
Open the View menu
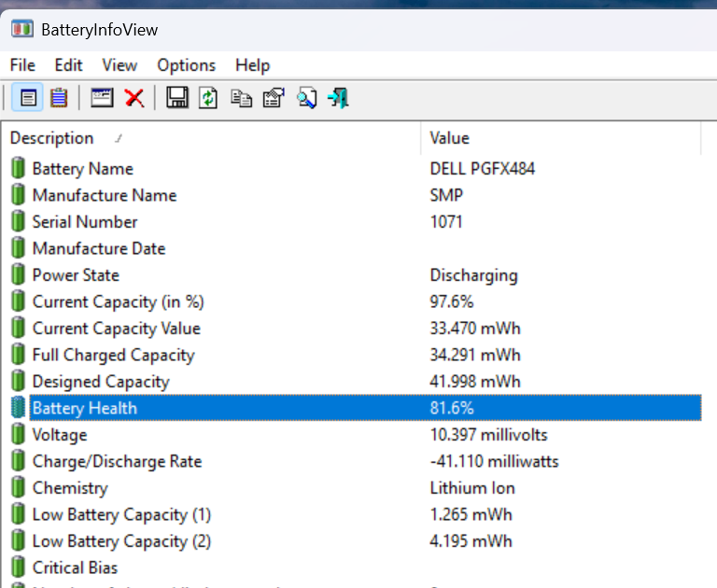(x=119, y=65)
